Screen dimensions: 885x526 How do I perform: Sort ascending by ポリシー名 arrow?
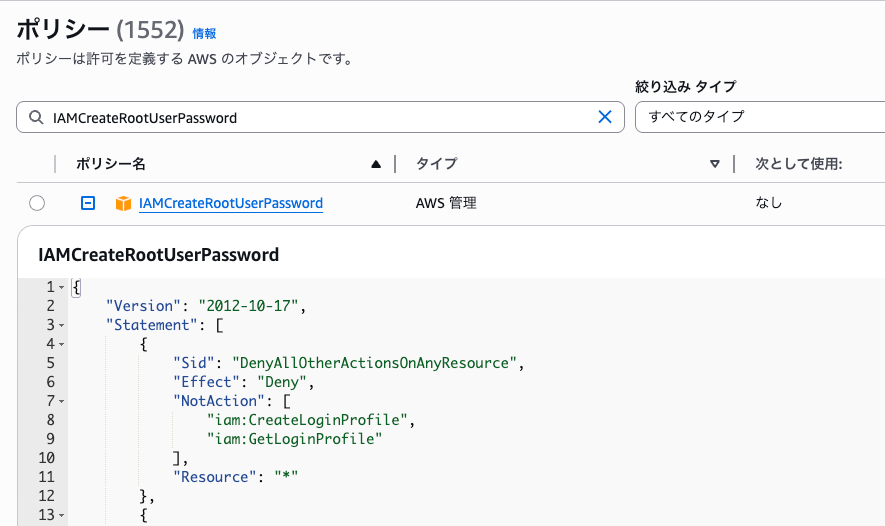pyautogui.click(x=376, y=164)
